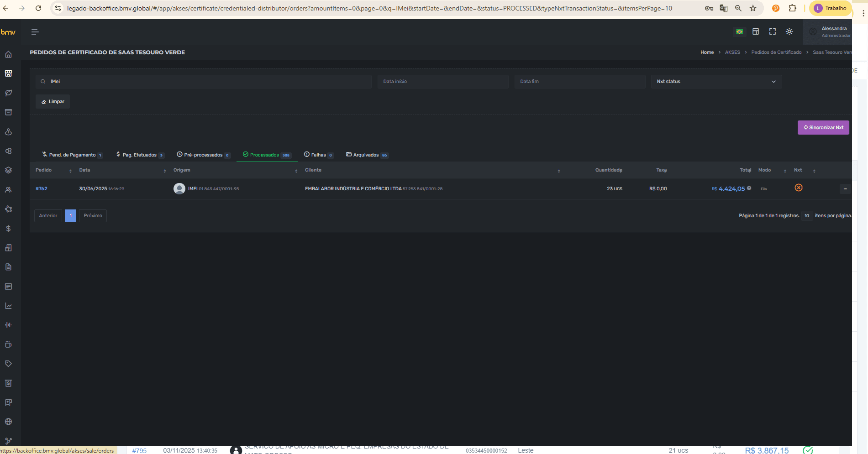This screenshot has width=868, height=454.
Task: Click Home in the breadcrumb
Action: [707, 52]
